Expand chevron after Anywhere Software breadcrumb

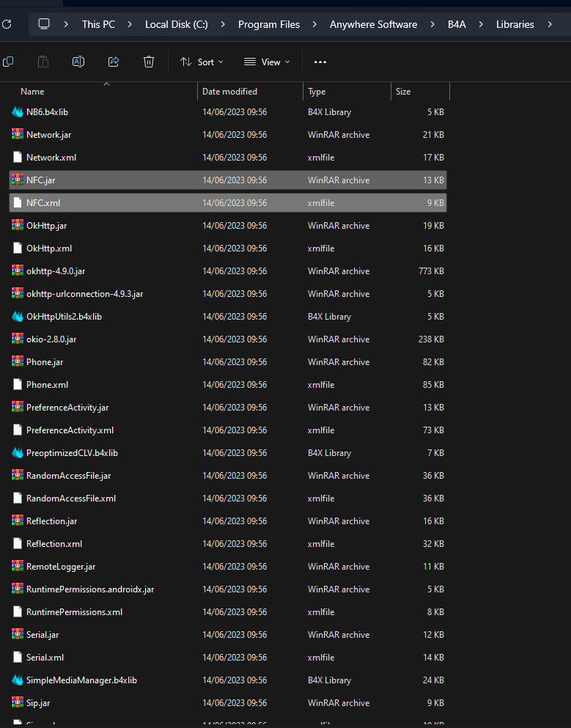(x=432, y=24)
